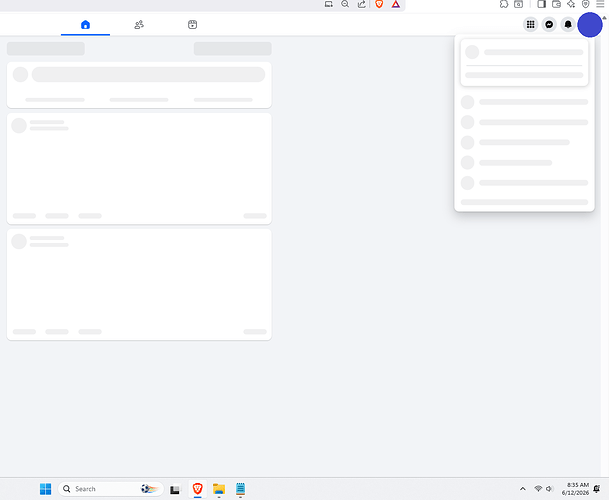This screenshot has width=609, height=500.
Task: Open the browser hamburger main menu
Action: pos(600,4)
